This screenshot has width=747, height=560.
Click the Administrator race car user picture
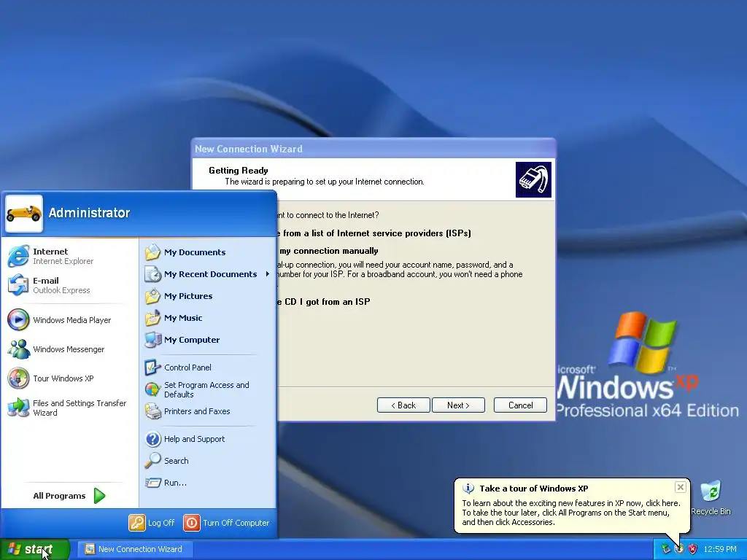24,214
